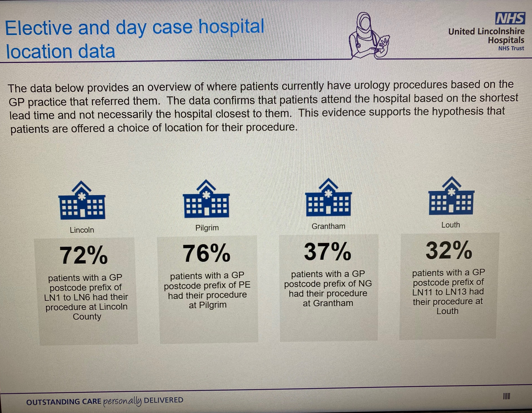
Task: Click the United Lincolnshire Hospitals text
Action: 486,36
